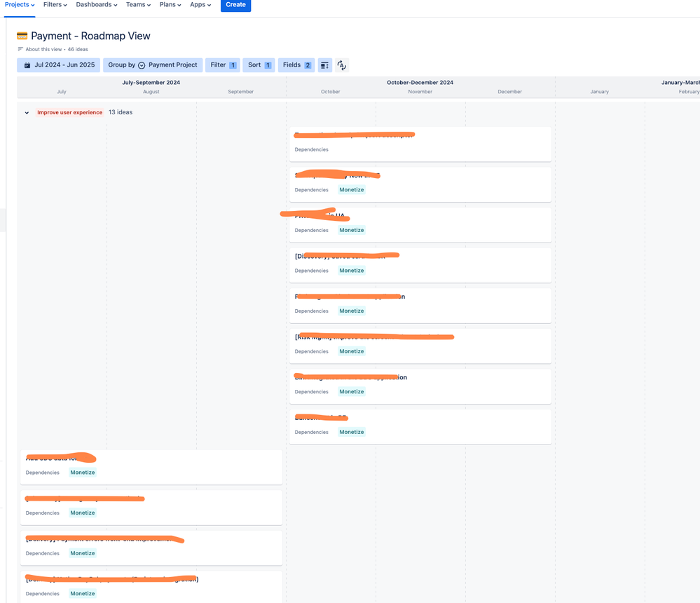700x603 pixels.
Task: Click the September month header
Action: 240,92
